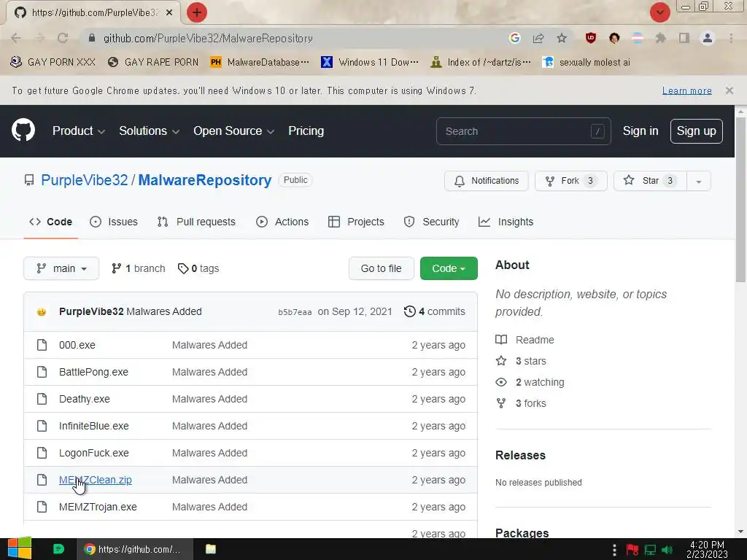Dismiss the Chrome update notification bar
Image resolution: width=747 pixels, height=560 pixels.
click(x=729, y=90)
